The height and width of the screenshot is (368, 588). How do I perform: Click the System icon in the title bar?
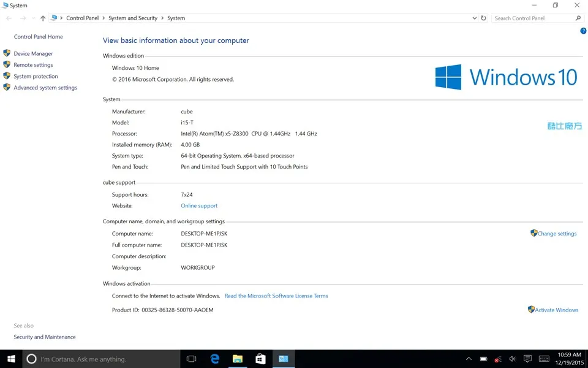pos(5,6)
